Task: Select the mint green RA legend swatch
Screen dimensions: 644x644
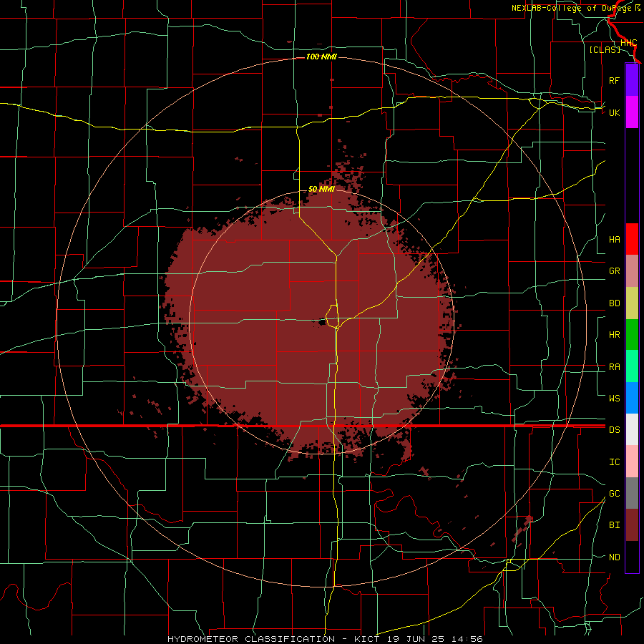Action: pos(632,366)
